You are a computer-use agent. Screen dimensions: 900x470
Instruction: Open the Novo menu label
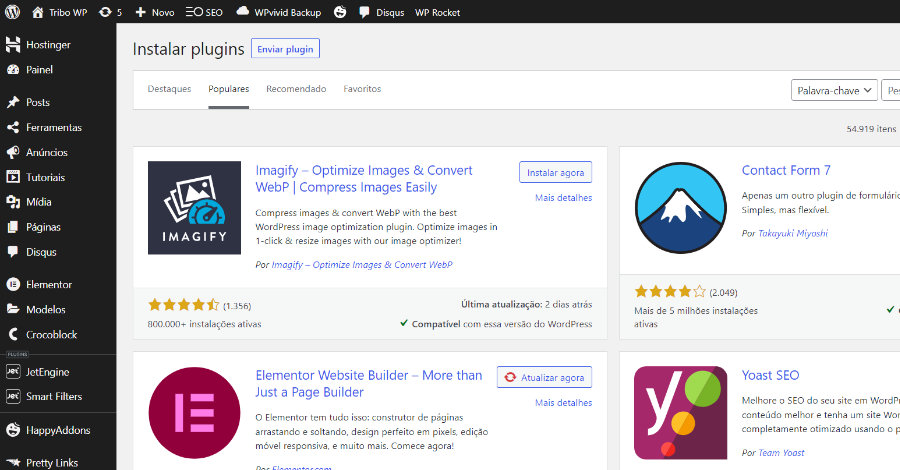click(163, 13)
